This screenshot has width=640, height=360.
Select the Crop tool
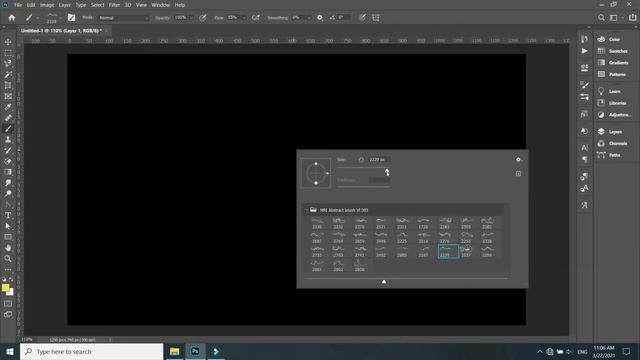(8, 85)
